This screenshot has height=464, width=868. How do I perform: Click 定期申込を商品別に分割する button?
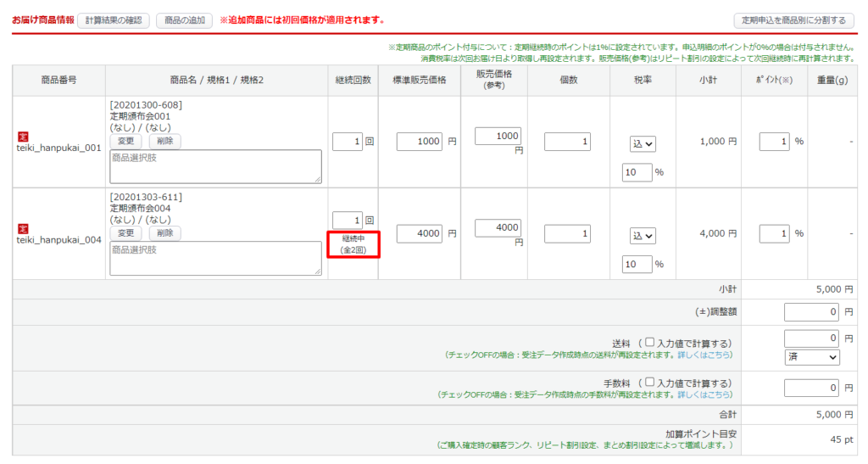(x=793, y=20)
